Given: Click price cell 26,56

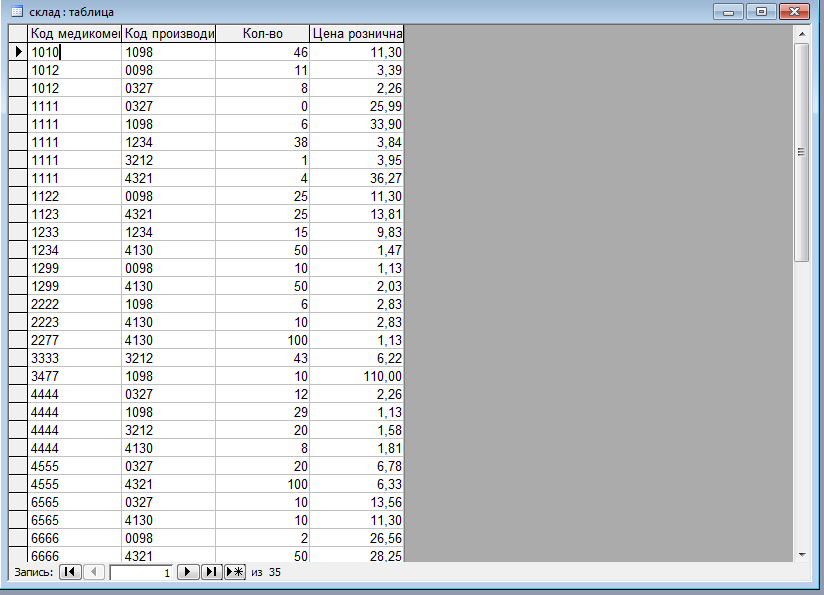Looking at the screenshot, I should coord(357,538).
